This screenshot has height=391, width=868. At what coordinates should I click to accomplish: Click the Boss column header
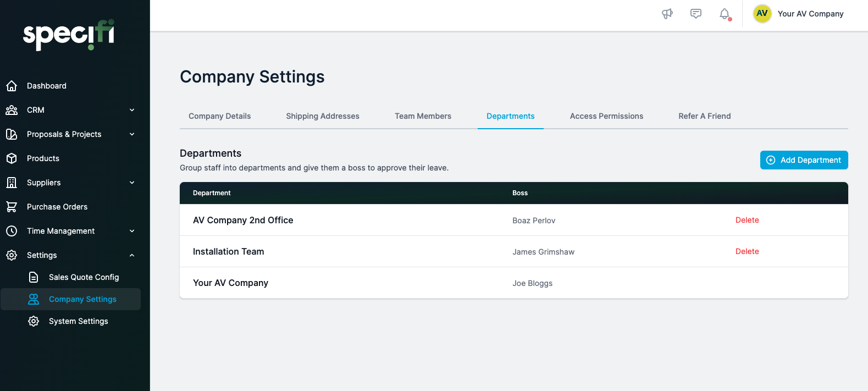click(520, 193)
